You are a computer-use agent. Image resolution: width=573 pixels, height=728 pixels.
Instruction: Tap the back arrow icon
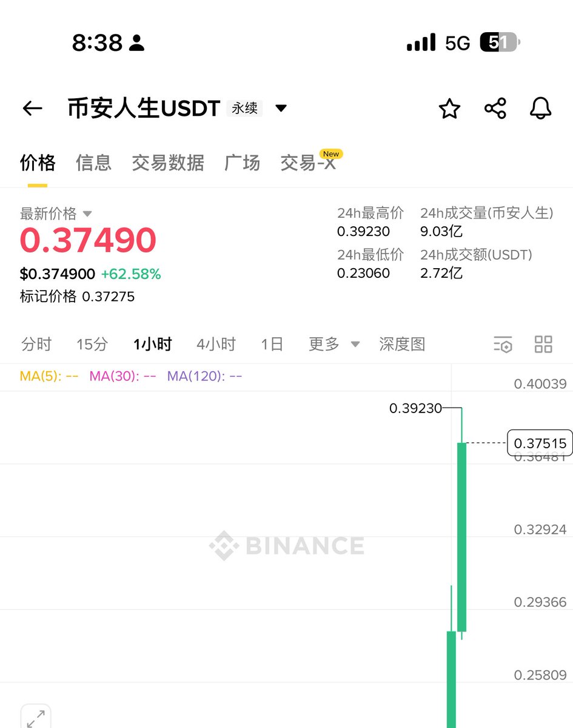32,109
